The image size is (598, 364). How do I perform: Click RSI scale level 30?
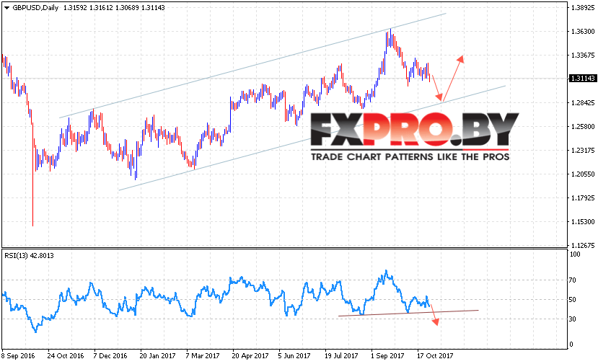click(x=573, y=319)
